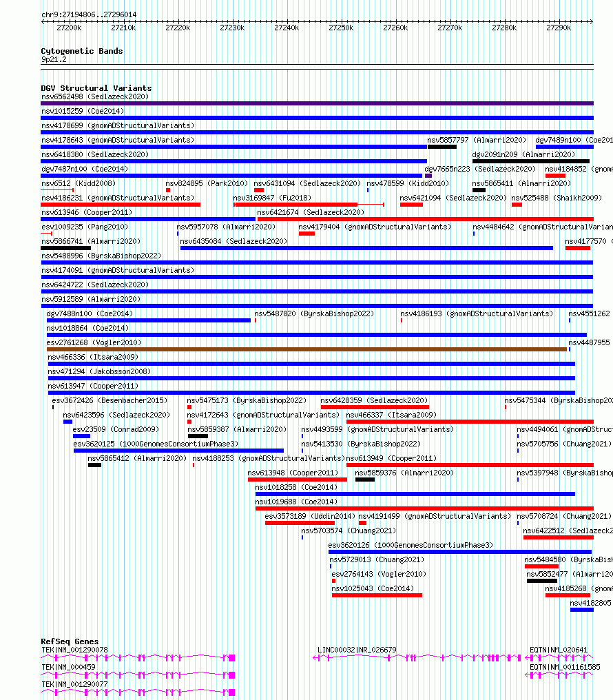Open esv3620126 (1000GenomesConsortiumPhase3) label
613x700 pixels.
tap(411, 545)
